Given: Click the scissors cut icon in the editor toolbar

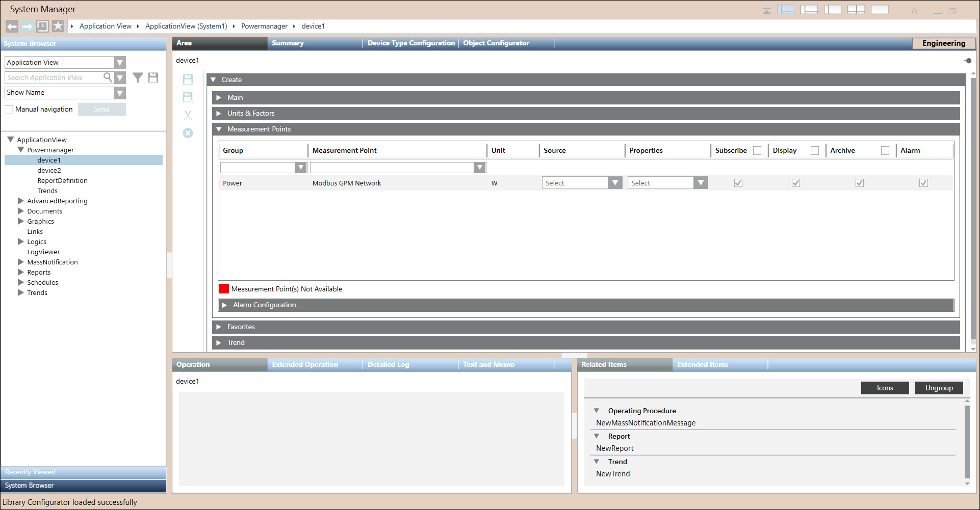Looking at the screenshot, I should pyautogui.click(x=188, y=116).
